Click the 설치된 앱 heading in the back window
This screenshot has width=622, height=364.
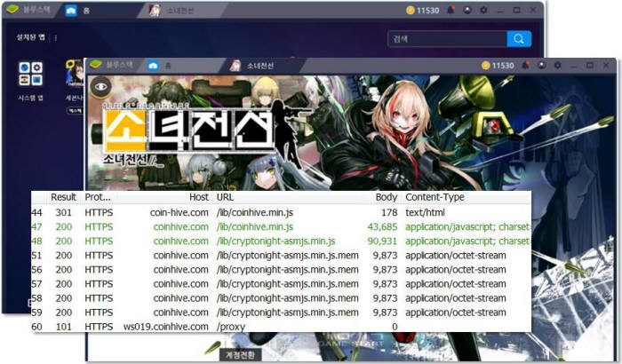point(30,37)
